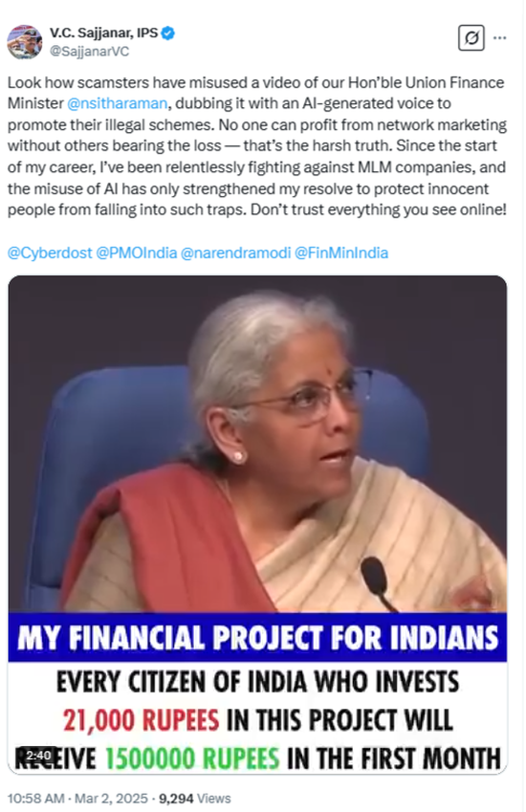Click the @FinMinIndia mention
This screenshot has height=812, width=526.
click(341, 253)
